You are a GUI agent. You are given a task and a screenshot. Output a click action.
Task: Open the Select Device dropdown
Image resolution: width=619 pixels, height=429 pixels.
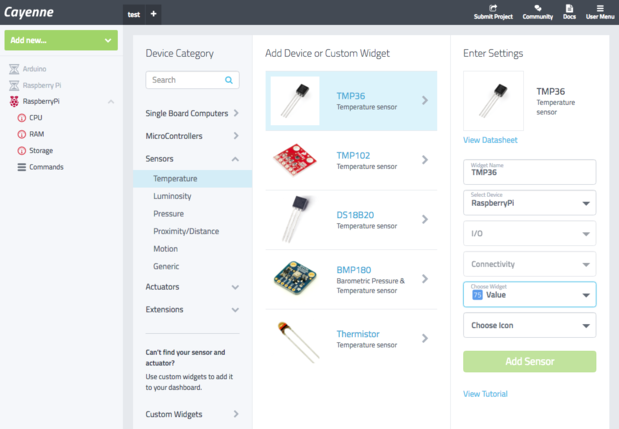pyautogui.click(x=529, y=203)
